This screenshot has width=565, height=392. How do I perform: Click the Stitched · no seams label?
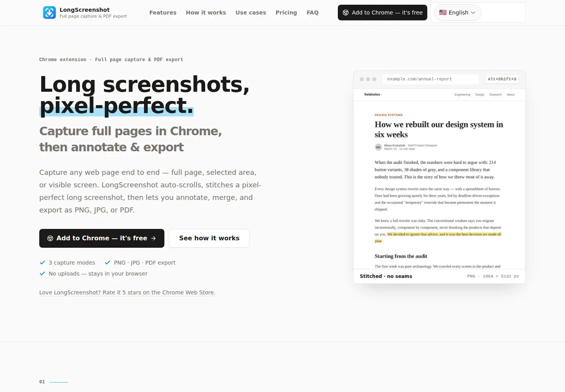tap(386, 276)
